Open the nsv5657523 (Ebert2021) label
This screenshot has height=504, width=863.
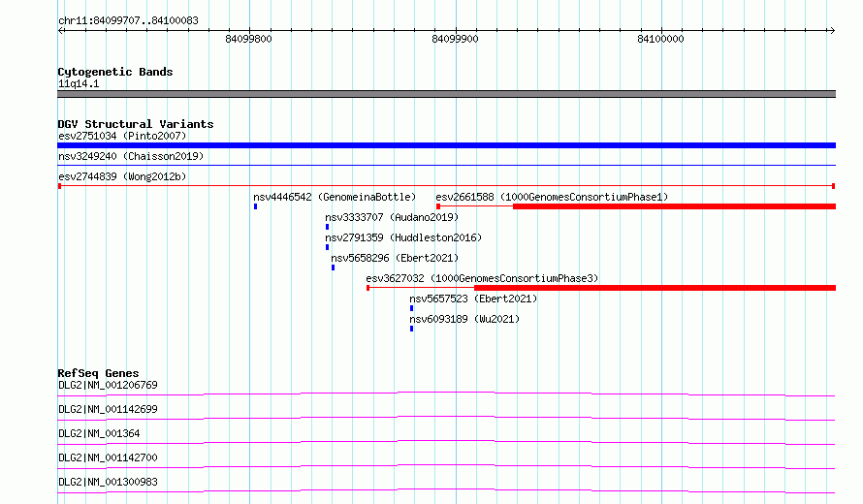473,299
